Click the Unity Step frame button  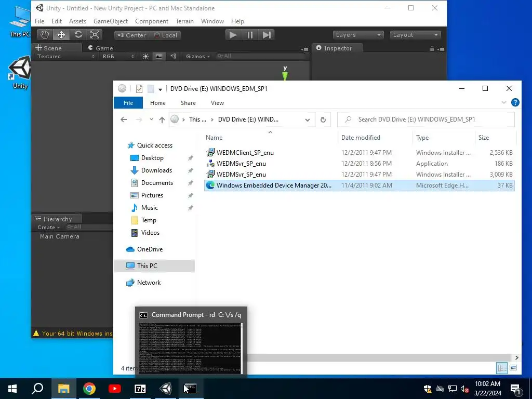(x=267, y=35)
